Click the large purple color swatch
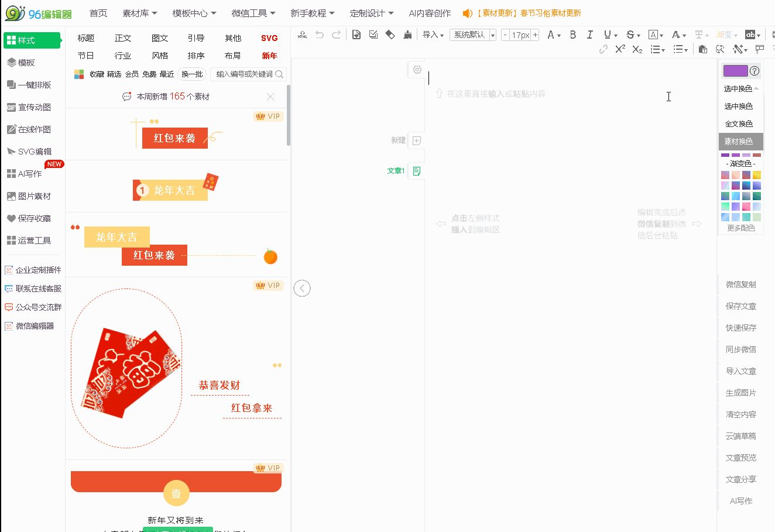Image resolution: width=775 pixels, height=532 pixels. 735,71
